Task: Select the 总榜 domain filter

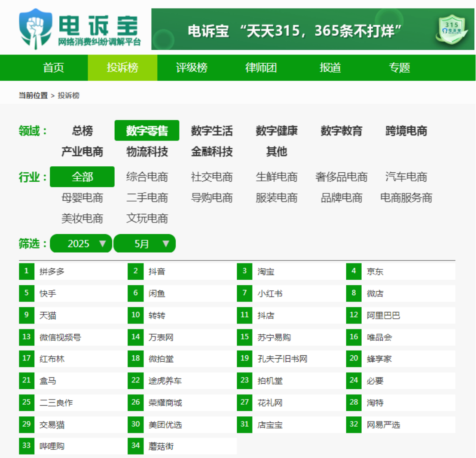Action: (x=82, y=131)
